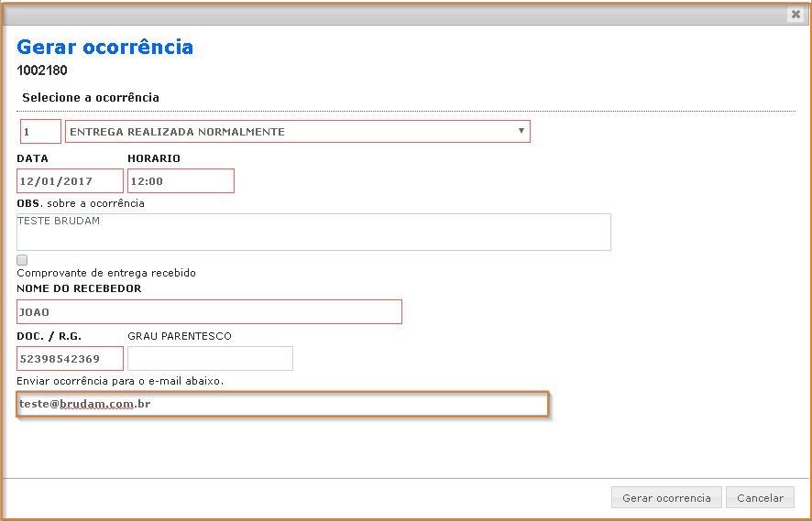Focus the empty GRAU PARENTESCO field
The width and height of the screenshot is (812, 521).
pyautogui.click(x=210, y=359)
